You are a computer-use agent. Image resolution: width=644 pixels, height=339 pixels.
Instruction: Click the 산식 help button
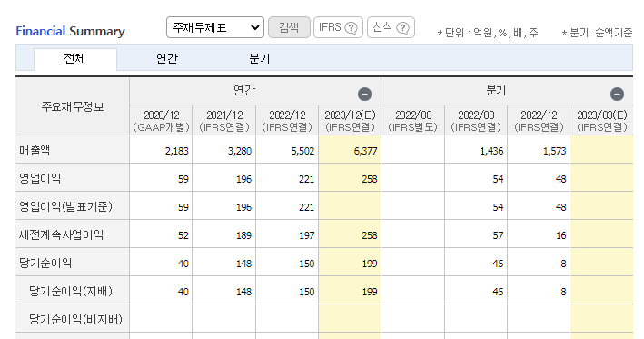tap(391, 27)
